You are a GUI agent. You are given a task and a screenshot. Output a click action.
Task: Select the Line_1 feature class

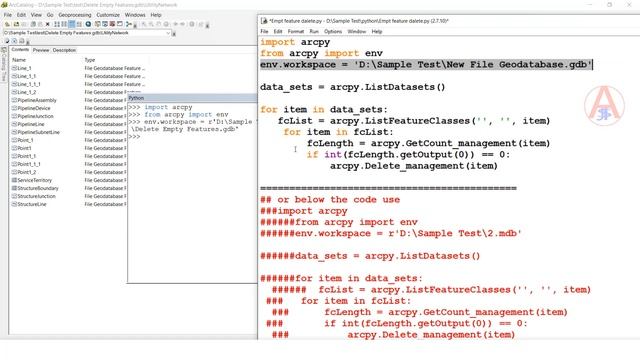coord(21,68)
